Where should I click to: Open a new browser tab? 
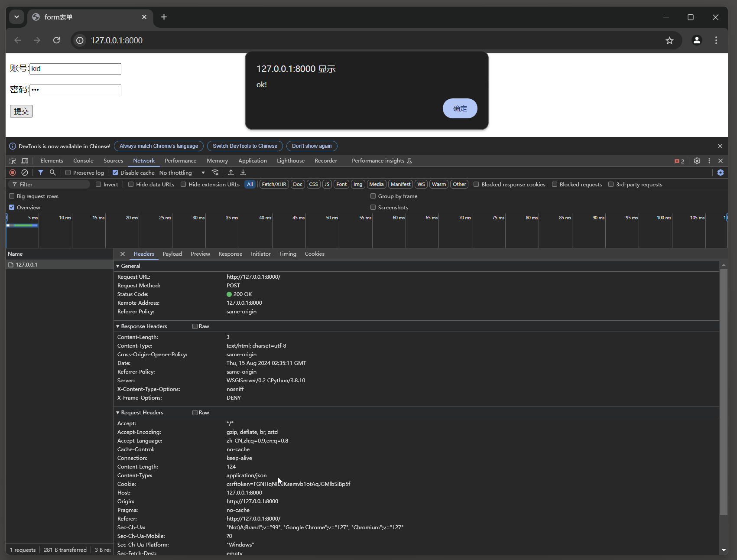[164, 17]
